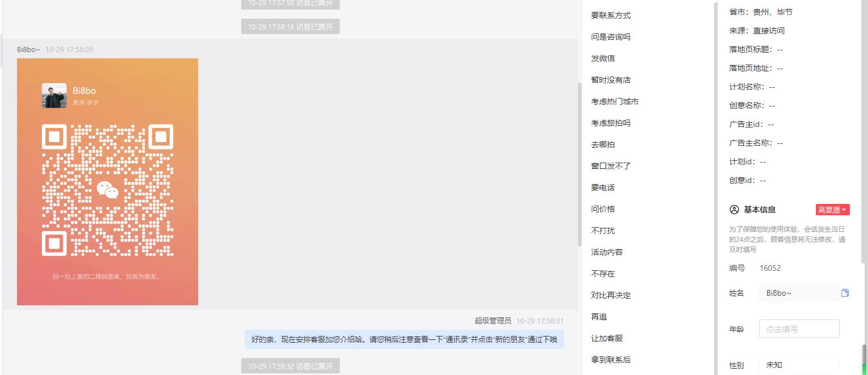The image size is (868, 375).
Task: Click the 姓名 field containing Bi8bo~
Action: point(799,293)
